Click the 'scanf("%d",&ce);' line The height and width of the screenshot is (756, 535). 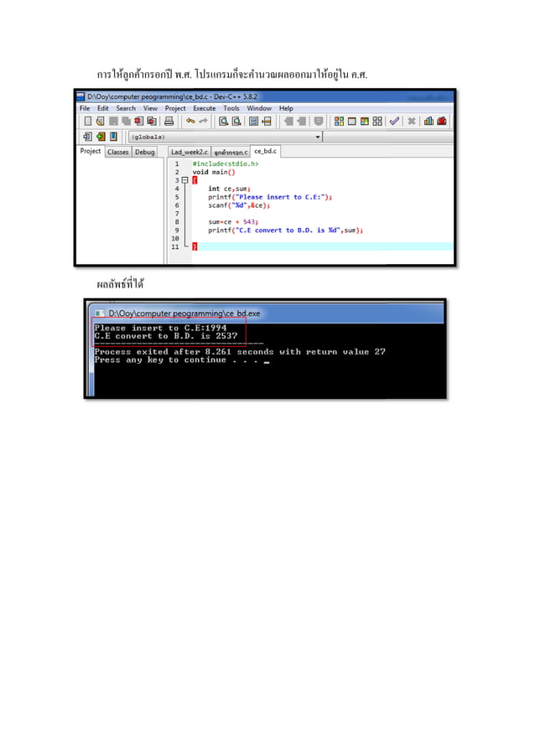pos(239,205)
